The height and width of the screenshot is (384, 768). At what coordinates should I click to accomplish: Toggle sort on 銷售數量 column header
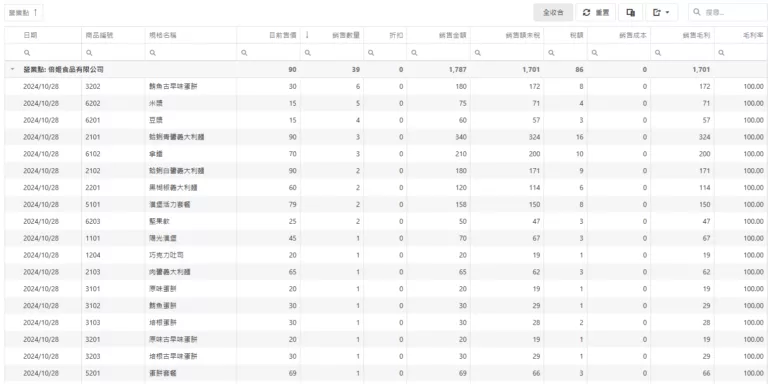coord(346,35)
